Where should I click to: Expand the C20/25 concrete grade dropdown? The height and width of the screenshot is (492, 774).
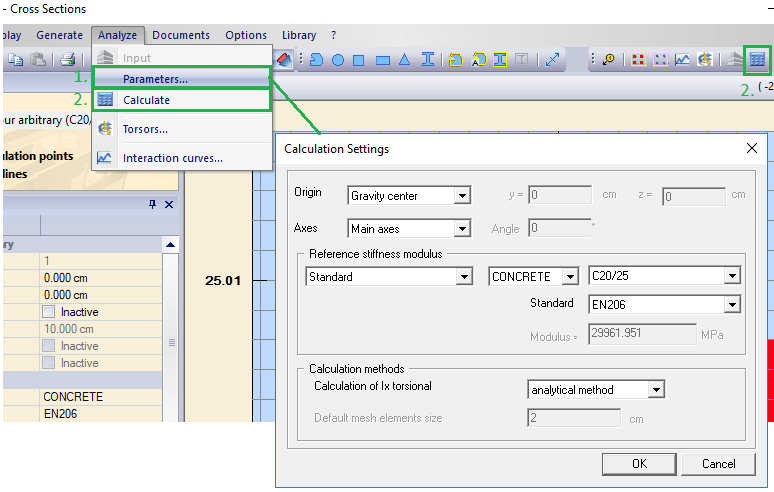(732, 277)
